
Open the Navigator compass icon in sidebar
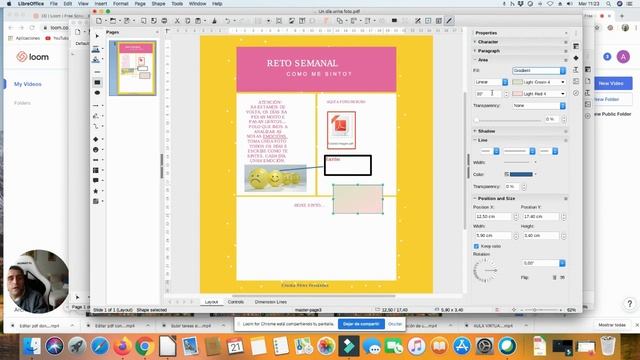pyautogui.click(x=576, y=93)
